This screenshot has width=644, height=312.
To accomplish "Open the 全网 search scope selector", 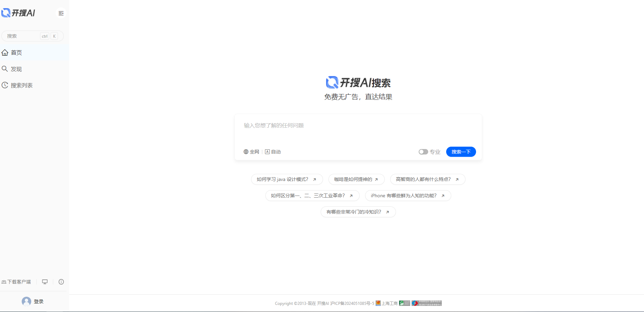I will pyautogui.click(x=251, y=152).
